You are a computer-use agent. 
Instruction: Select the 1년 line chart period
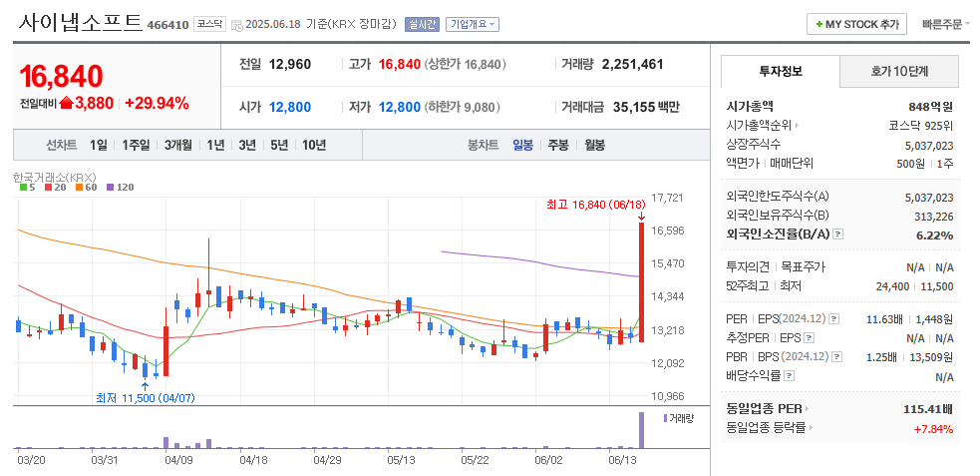point(215,145)
